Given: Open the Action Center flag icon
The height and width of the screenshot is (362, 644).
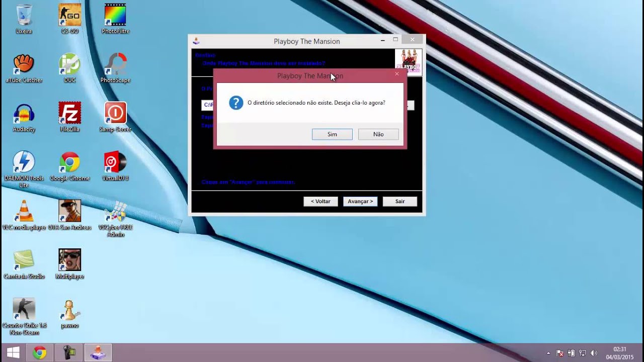Looking at the screenshot, I should tap(560, 353).
